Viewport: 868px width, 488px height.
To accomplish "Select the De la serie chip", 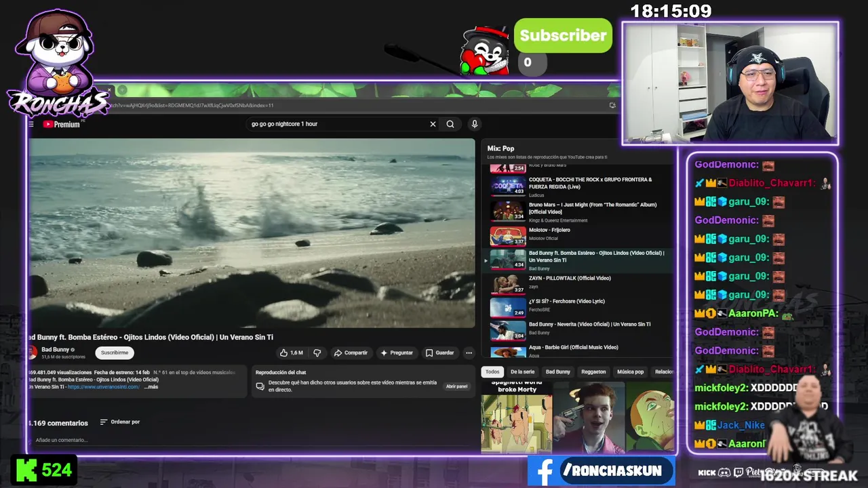I will (x=522, y=371).
